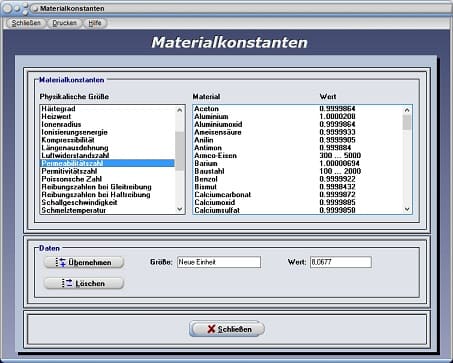Click scrollbar thumb of Physikalische Größe list
The height and width of the screenshot is (363, 453).
[x=180, y=151]
